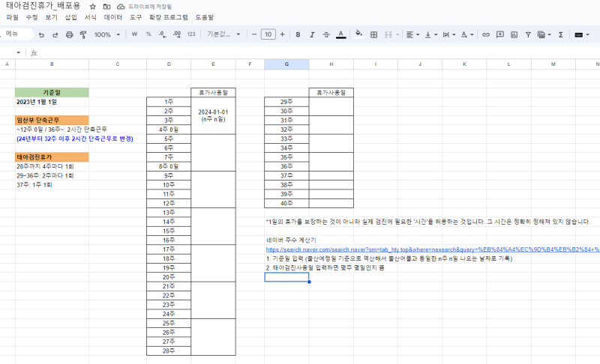
Task: Format cell as percent
Action: click(148, 34)
